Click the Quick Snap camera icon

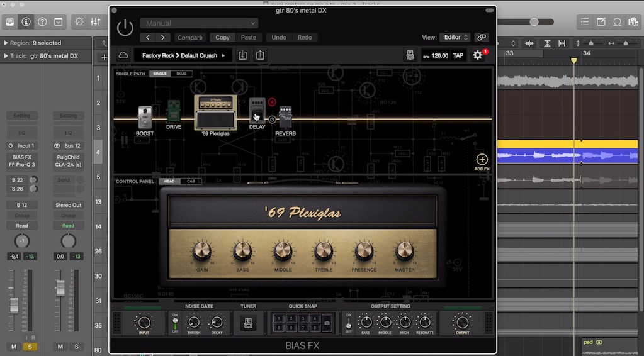(327, 323)
